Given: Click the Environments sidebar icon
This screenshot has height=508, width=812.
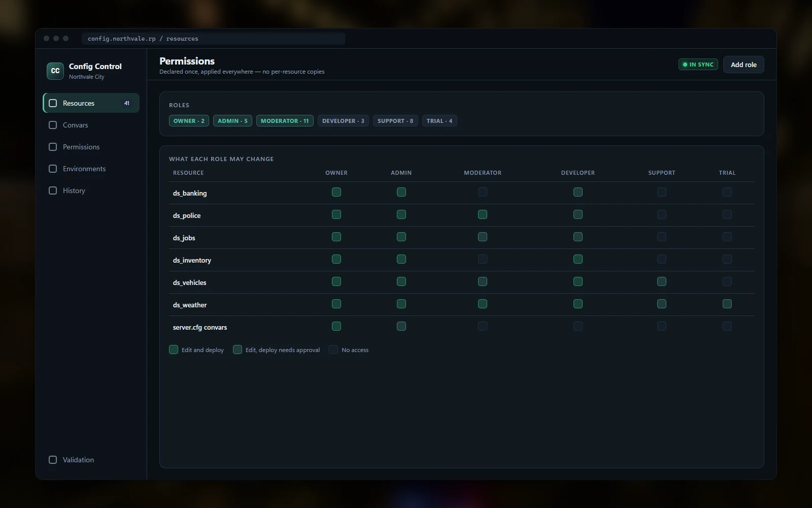Looking at the screenshot, I should tap(53, 169).
